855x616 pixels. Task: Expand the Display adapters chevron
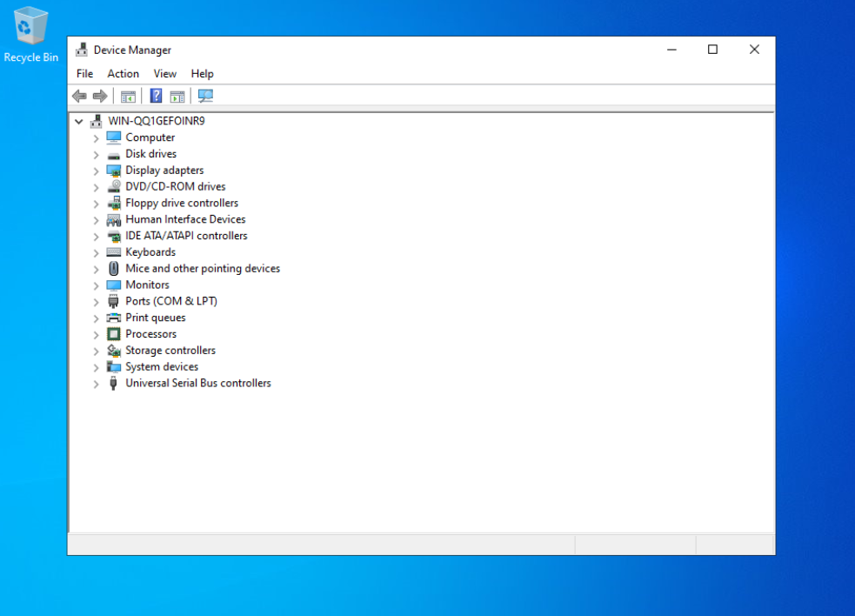96,171
